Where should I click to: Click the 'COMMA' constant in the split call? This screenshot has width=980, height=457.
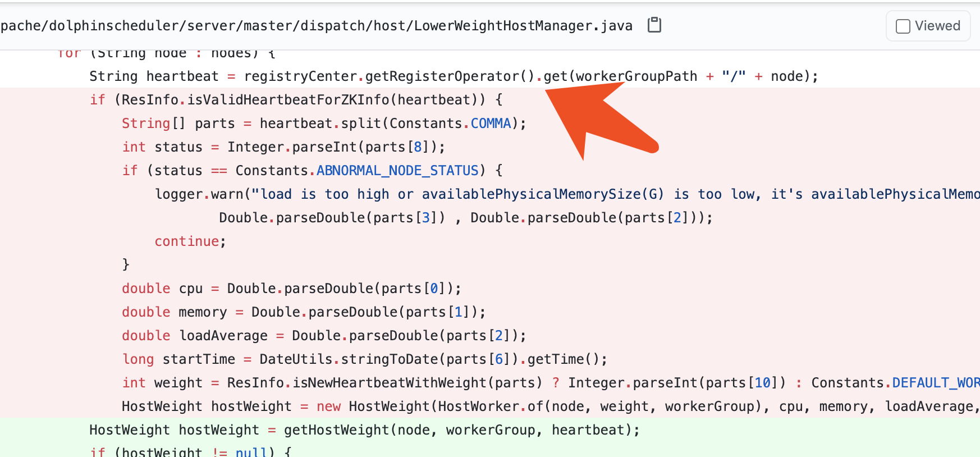click(491, 124)
